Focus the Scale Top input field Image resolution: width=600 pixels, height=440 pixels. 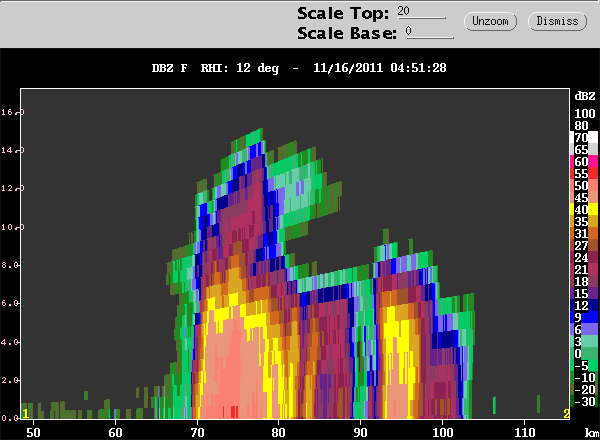[421, 12]
